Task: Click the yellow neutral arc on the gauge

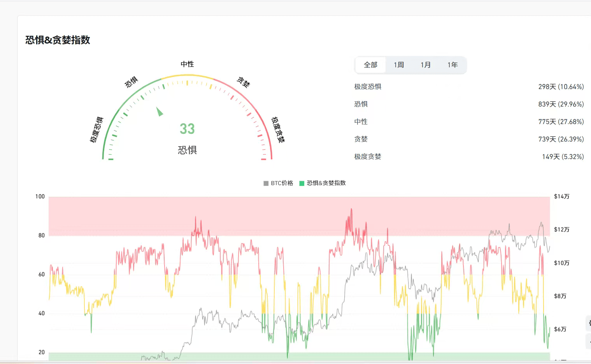Action: click(x=187, y=75)
